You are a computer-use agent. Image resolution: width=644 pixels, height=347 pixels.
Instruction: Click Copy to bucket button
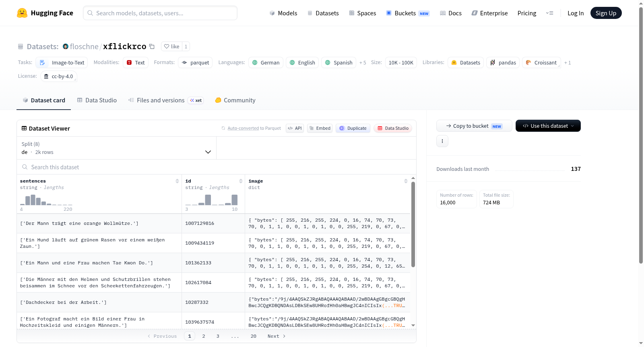[474, 126]
